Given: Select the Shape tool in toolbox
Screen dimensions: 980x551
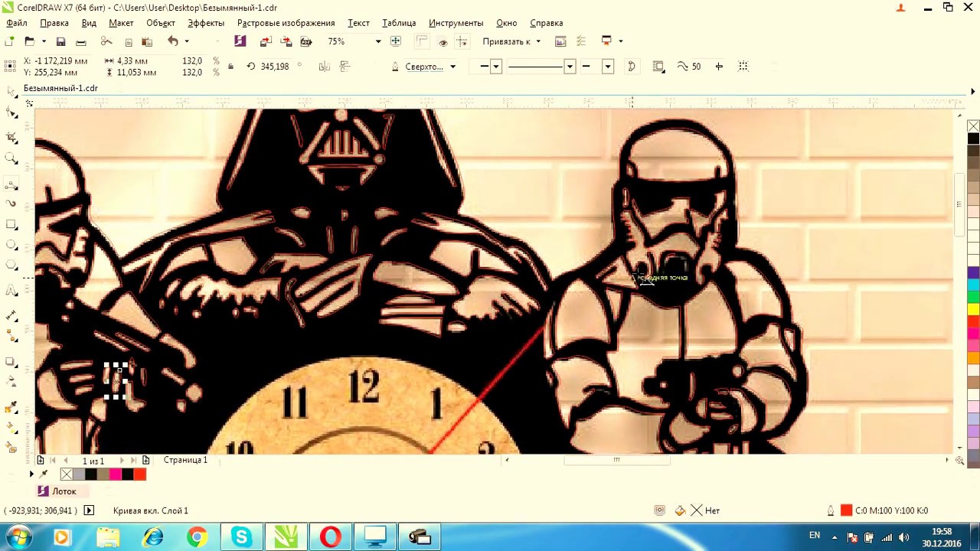Looking at the screenshot, I should point(11,113).
